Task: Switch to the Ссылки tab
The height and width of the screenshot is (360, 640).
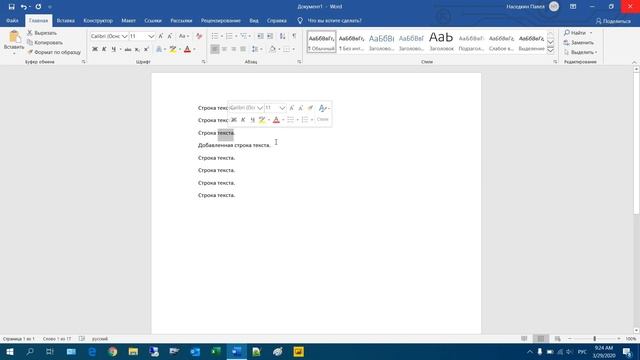Action: tap(153, 20)
